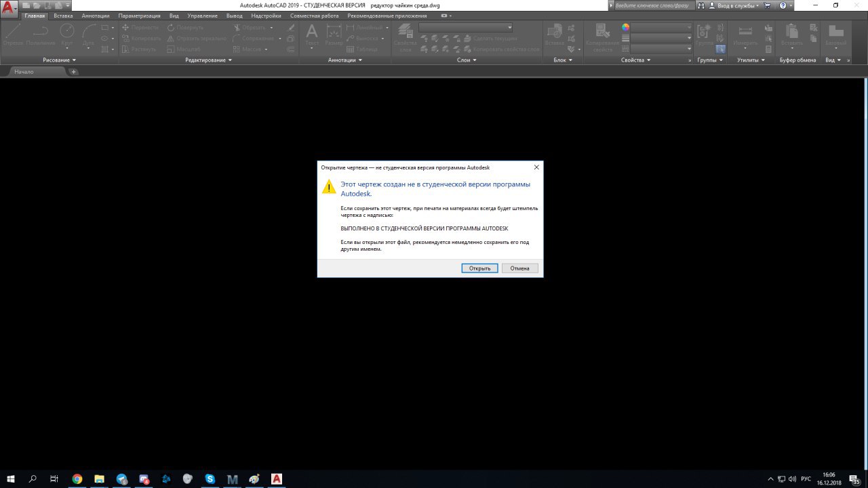868x488 pixels.
Task: Click the Измерить (Measure) tool
Action: tap(745, 35)
